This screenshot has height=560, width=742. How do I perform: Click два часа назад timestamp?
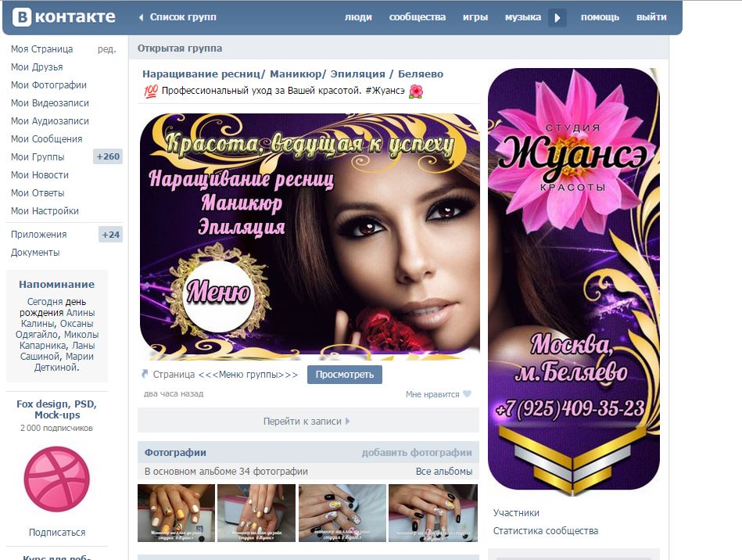coord(174,393)
